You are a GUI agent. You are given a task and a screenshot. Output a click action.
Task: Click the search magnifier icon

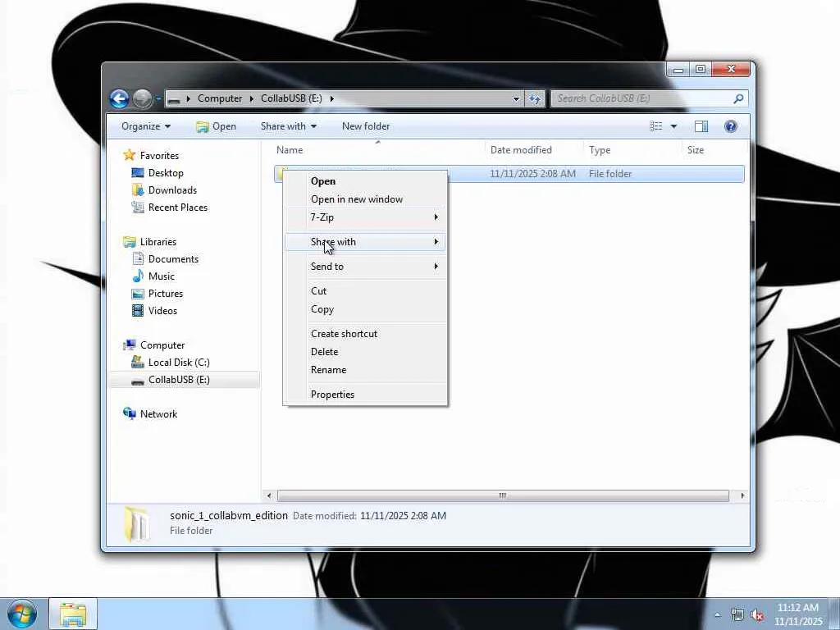[738, 98]
